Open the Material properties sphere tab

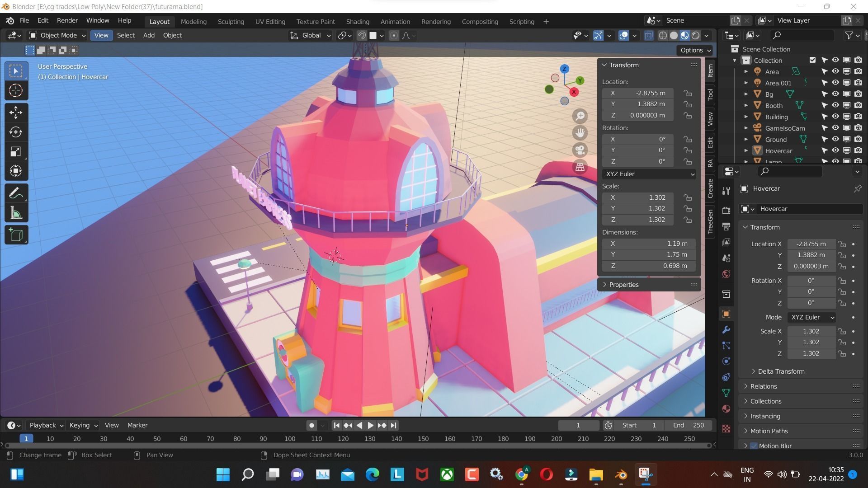tap(726, 409)
